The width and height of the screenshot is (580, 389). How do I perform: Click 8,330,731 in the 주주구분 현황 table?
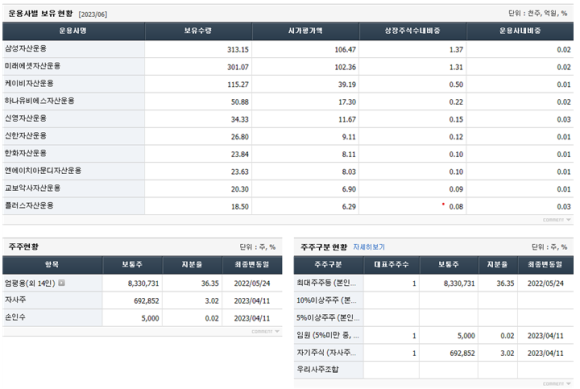click(x=459, y=283)
